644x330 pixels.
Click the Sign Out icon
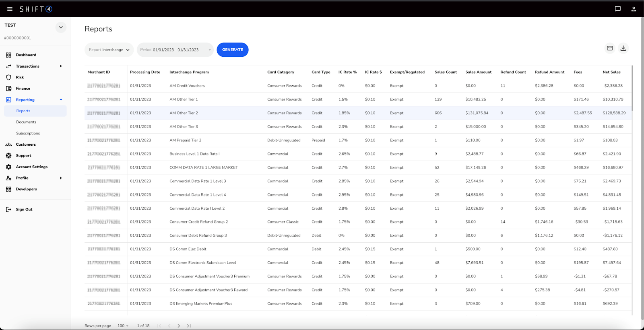click(x=8, y=209)
